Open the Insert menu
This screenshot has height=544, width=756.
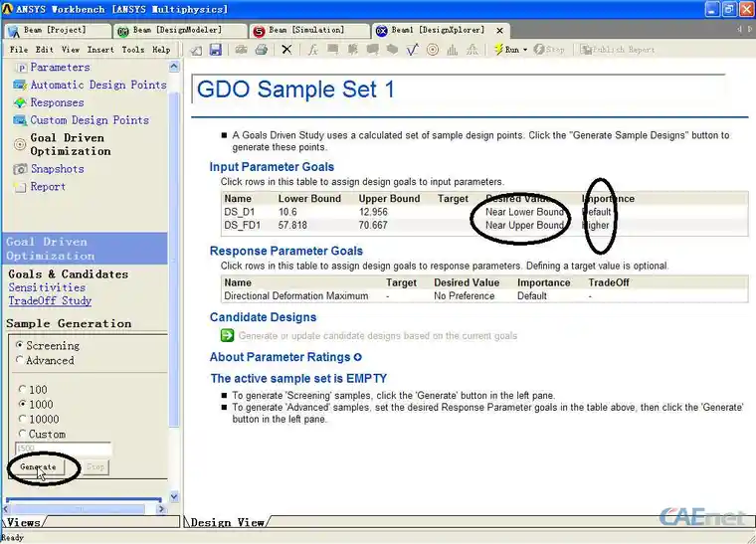[100, 49]
